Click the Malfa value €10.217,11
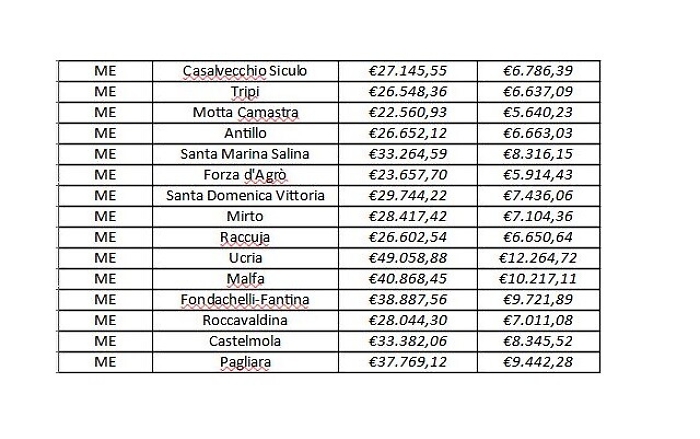Viewport: 700px width, 439px height. click(x=537, y=279)
